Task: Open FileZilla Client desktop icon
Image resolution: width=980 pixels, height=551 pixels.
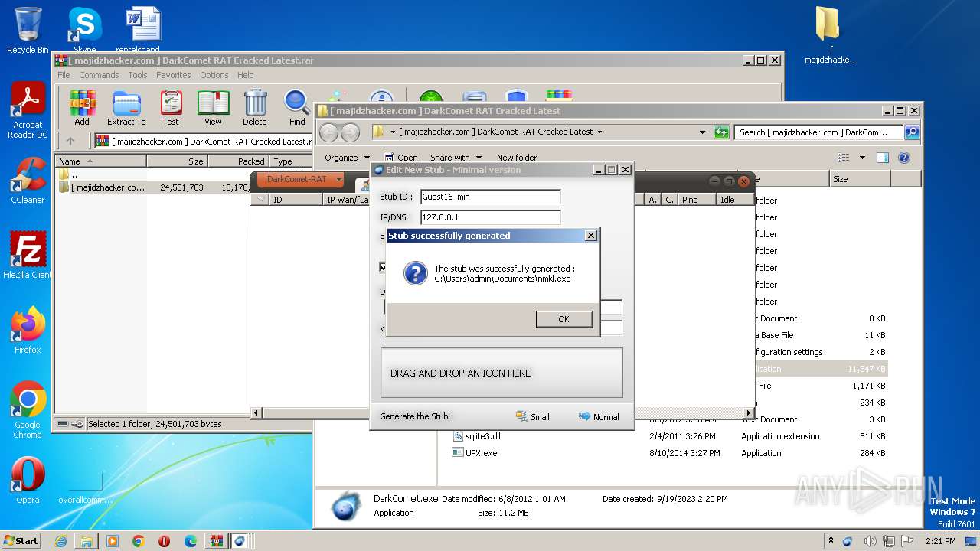Action: (28, 255)
